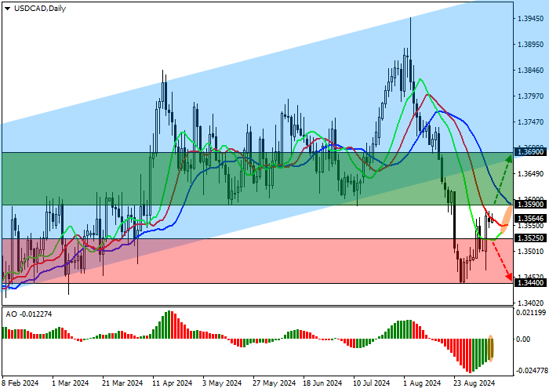Screen dimensions: 549x392
Task: Select the 27 May 2024 date label
Action: (x=274, y=383)
